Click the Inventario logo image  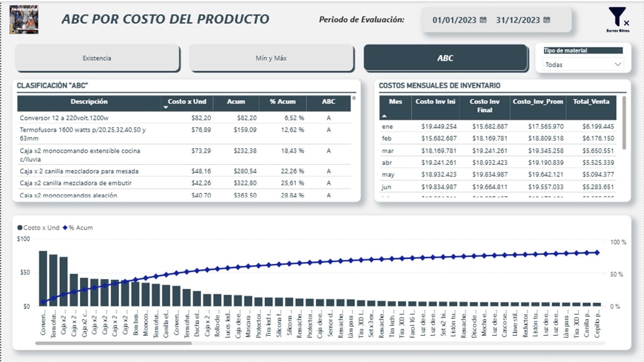[x=24, y=19]
